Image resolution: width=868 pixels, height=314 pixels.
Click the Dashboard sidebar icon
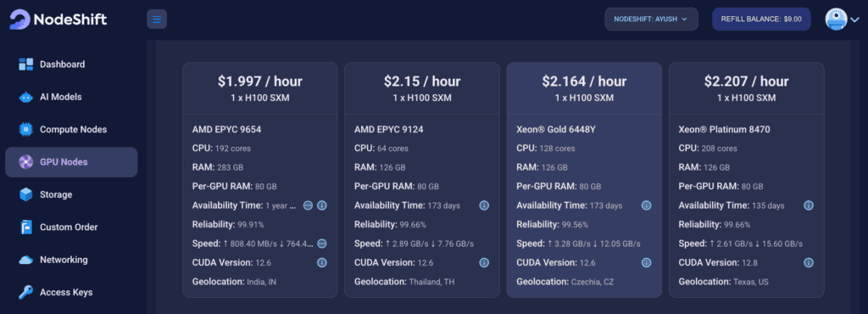[x=25, y=64]
